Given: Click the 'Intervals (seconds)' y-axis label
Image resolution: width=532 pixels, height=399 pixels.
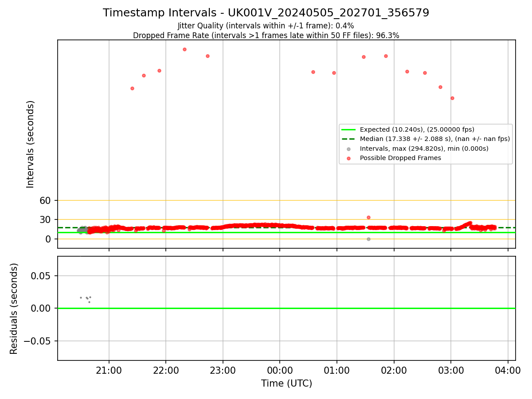Looking at the screenshot, I should tap(30, 144).
